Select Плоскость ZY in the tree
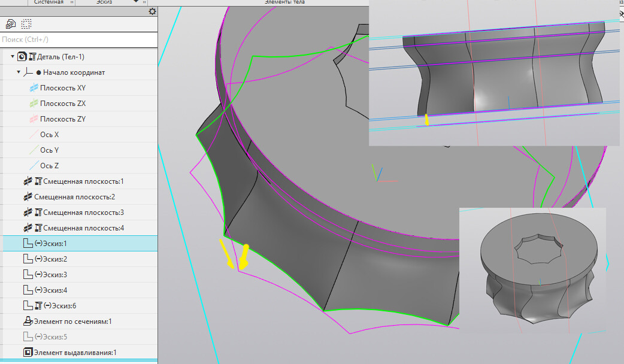 pos(62,119)
